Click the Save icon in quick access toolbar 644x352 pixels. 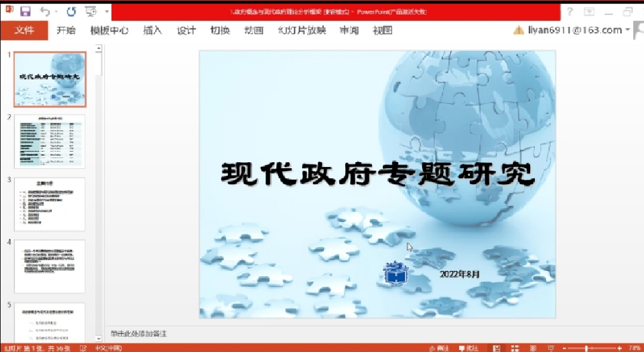point(25,11)
